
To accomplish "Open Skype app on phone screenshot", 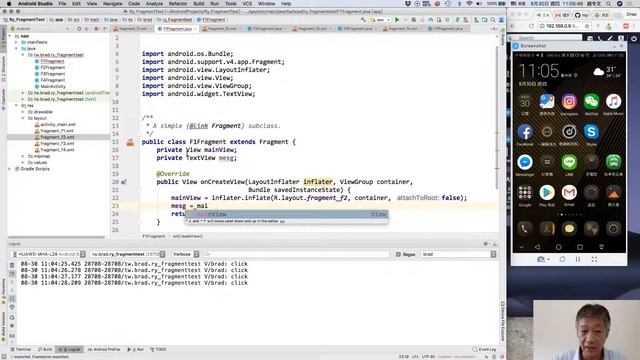I will point(591,132).
